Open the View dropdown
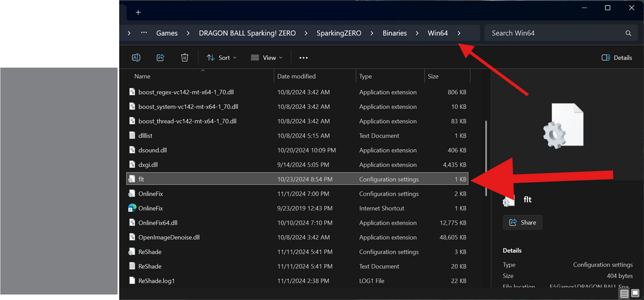The width and height of the screenshot is (644, 300). pos(267,58)
